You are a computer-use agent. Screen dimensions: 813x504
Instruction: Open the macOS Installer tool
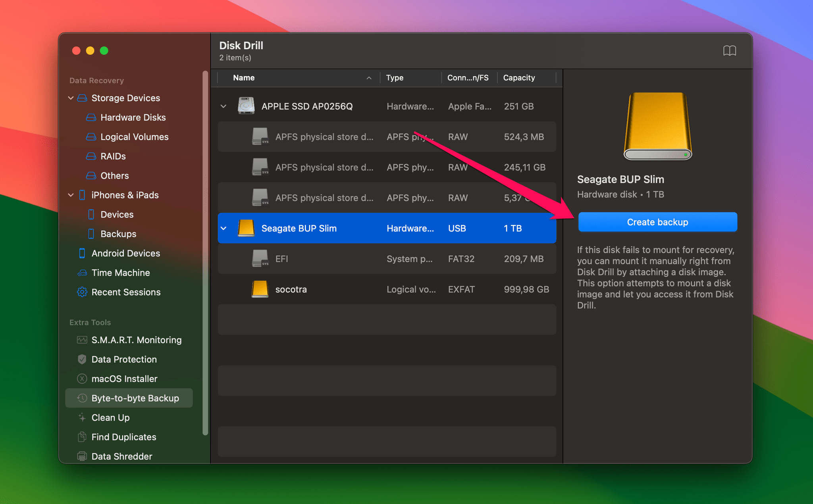coord(124,379)
